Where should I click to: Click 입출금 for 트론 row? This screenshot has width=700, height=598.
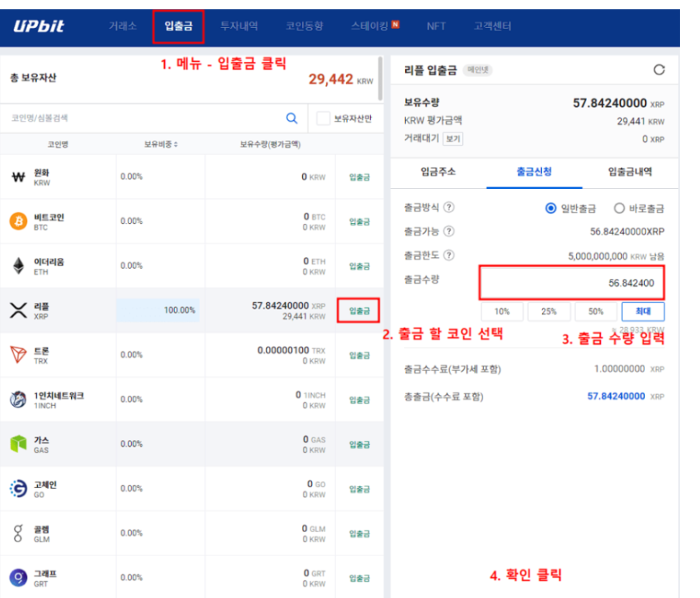[359, 356]
